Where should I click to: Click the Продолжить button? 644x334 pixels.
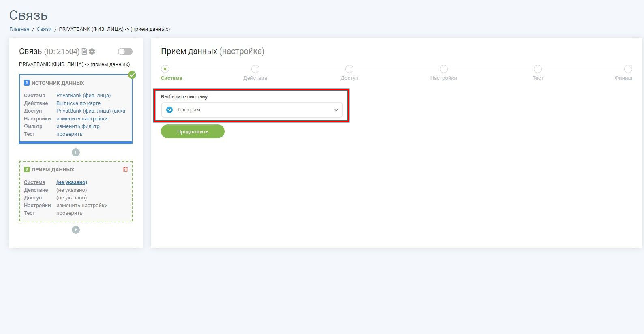point(193,131)
